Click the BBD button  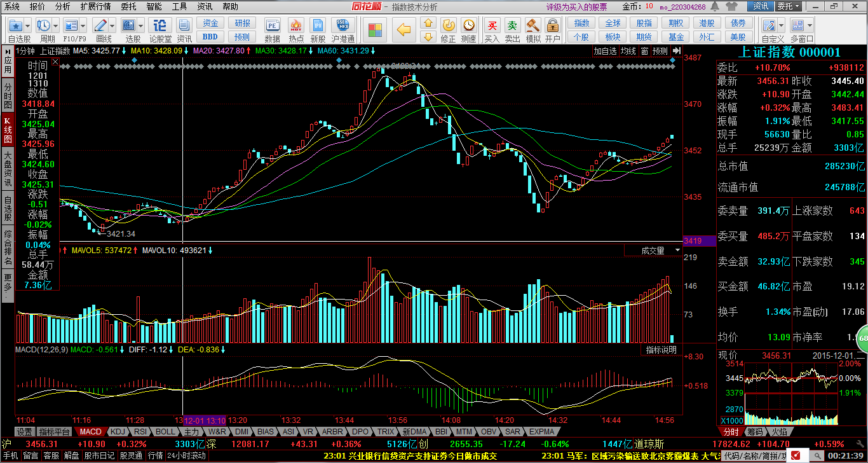(x=210, y=37)
